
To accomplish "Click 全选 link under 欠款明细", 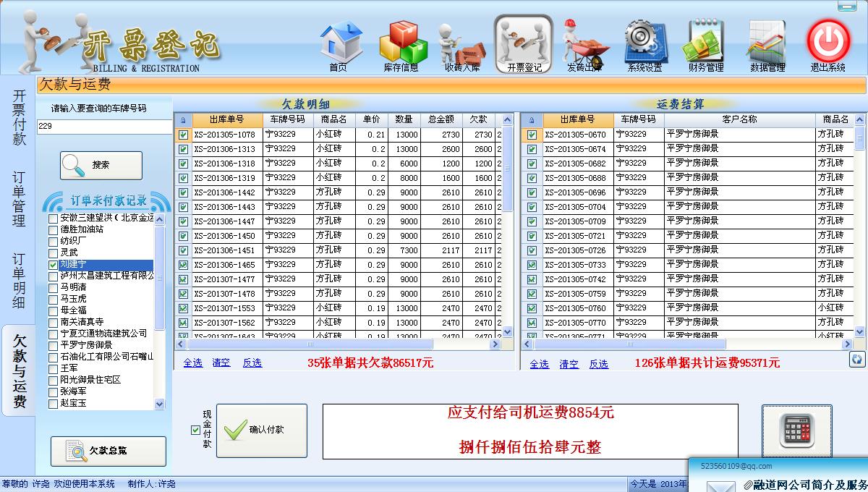I will (192, 362).
